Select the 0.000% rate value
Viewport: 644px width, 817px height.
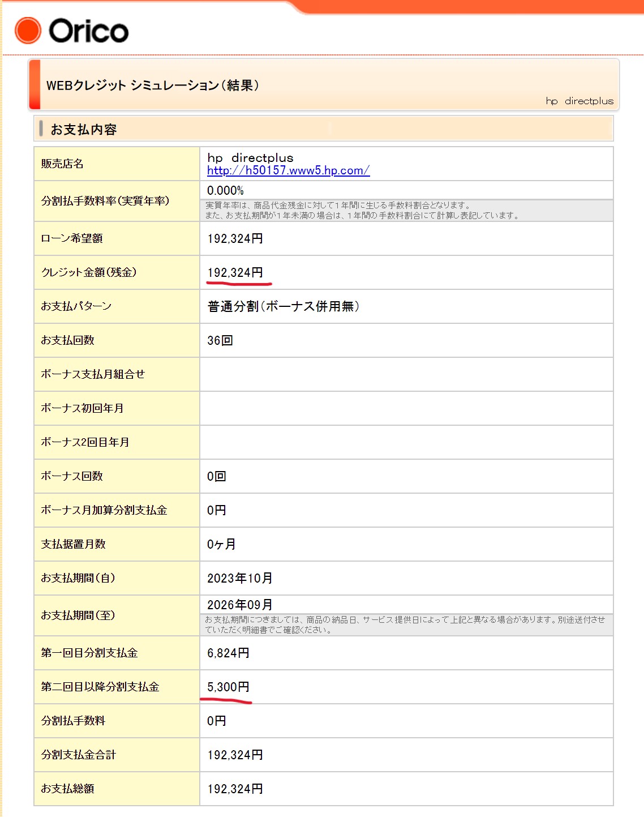(x=225, y=190)
